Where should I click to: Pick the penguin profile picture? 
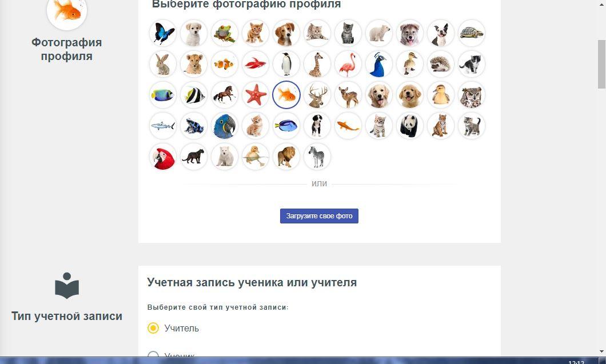(286, 64)
